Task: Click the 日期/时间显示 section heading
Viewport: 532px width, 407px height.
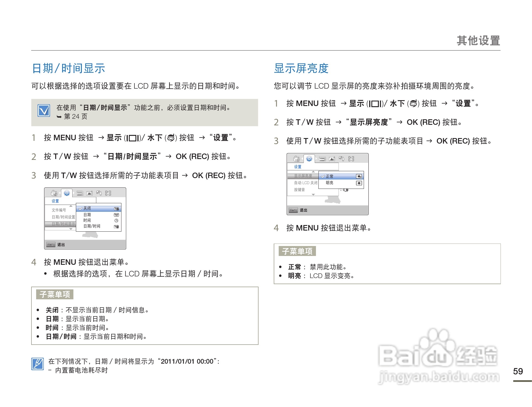Action: pos(69,68)
